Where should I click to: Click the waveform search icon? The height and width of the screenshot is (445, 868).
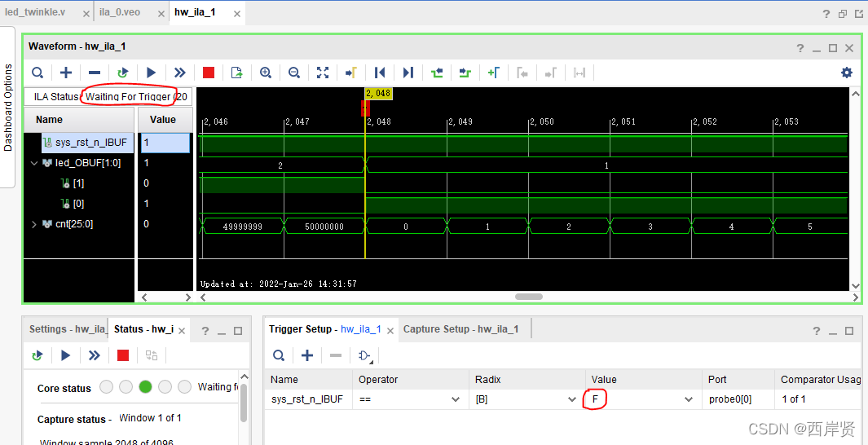tap(37, 73)
